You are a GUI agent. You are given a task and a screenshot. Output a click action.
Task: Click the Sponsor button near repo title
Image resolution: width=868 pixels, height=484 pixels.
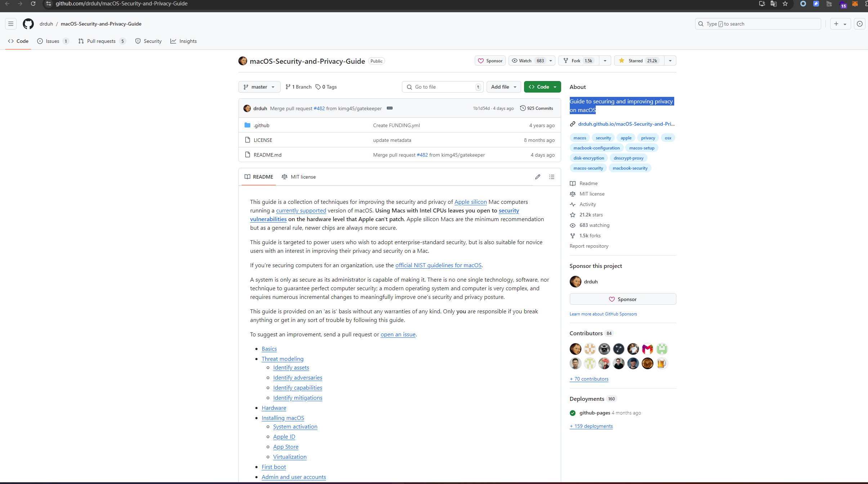(490, 60)
